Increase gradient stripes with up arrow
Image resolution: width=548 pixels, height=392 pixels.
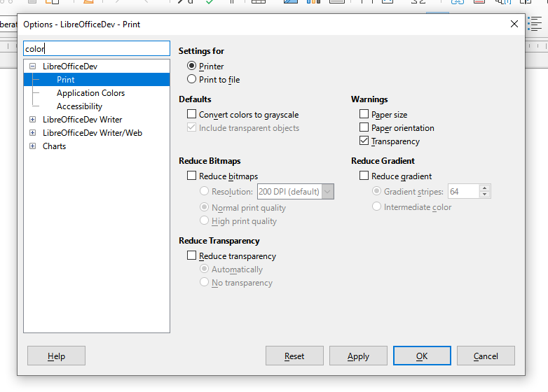[485, 188]
